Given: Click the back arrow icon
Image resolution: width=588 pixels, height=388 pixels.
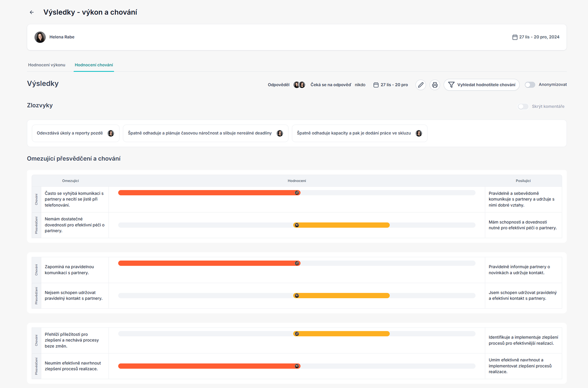Looking at the screenshot, I should tap(32, 12).
